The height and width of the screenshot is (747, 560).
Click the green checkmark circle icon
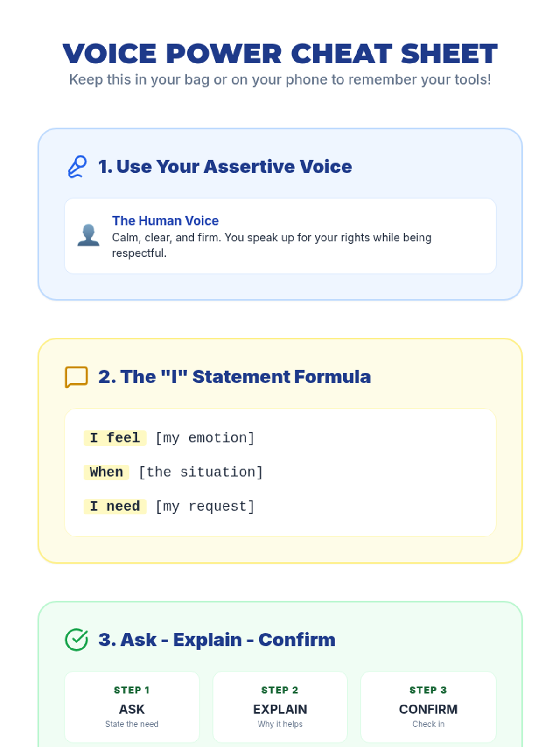coord(77,640)
